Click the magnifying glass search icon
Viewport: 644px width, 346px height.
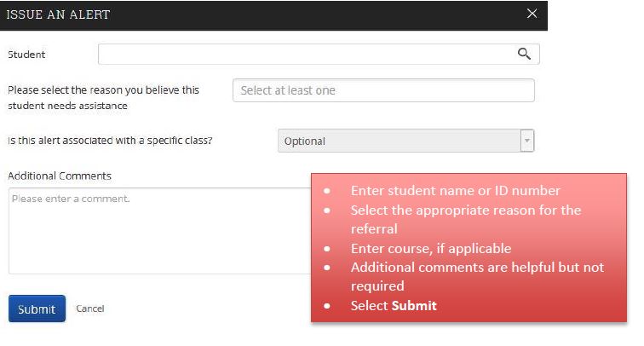click(x=525, y=54)
